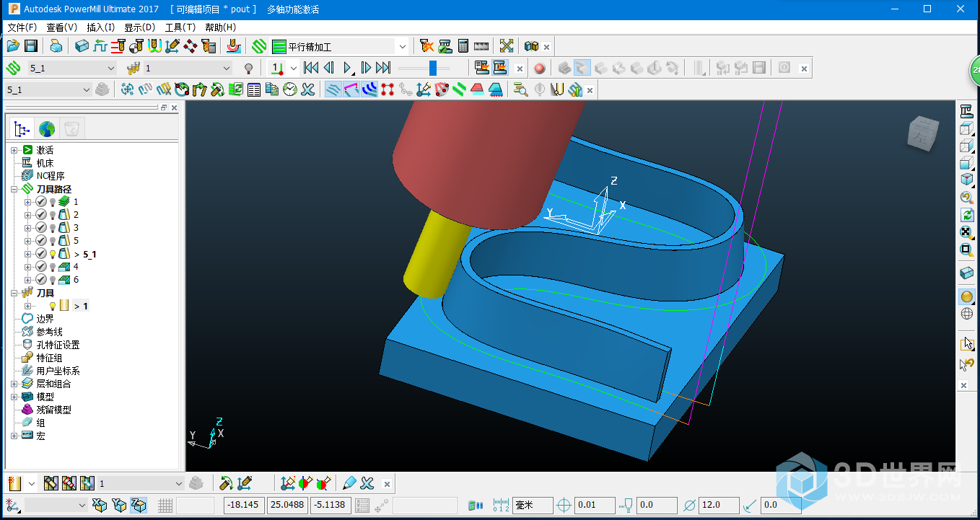Open 显示(D) menu
The image size is (980, 520).
click(140, 27)
